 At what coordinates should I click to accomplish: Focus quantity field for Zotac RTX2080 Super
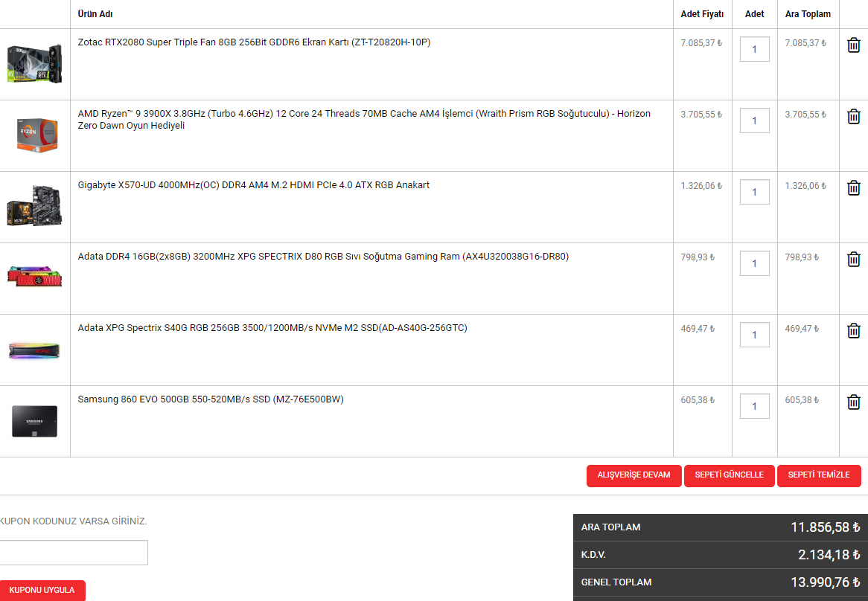[754, 49]
